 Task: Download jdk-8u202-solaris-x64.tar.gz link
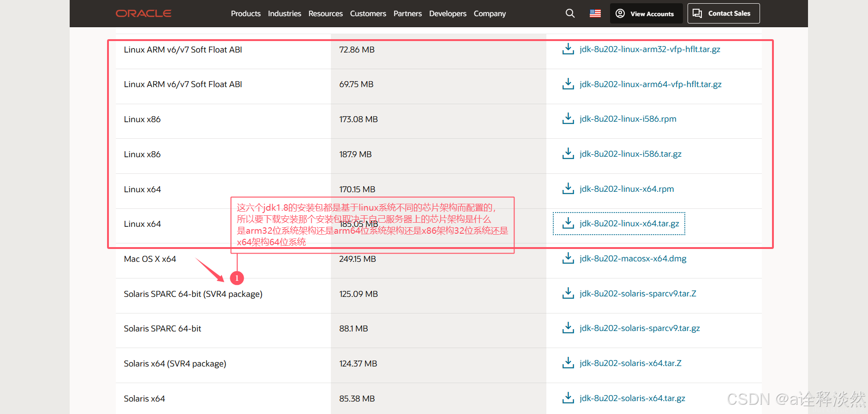pyautogui.click(x=632, y=398)
